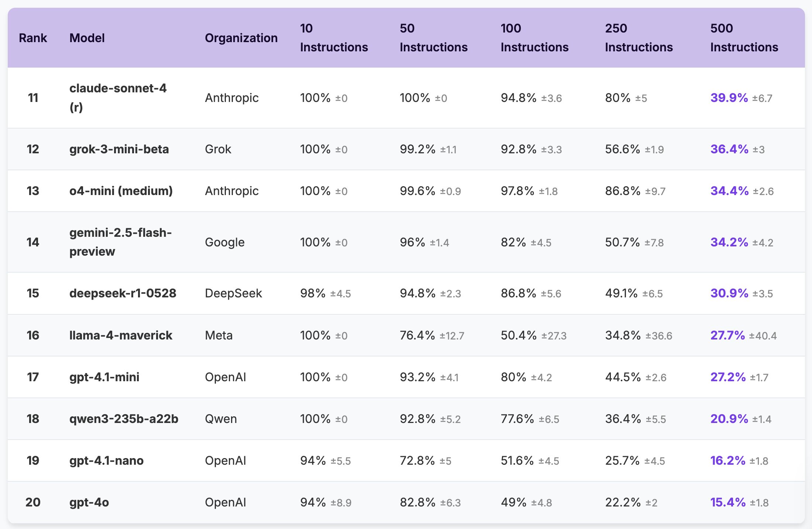Sort by 50 Instructions column header

click(433, 38)
